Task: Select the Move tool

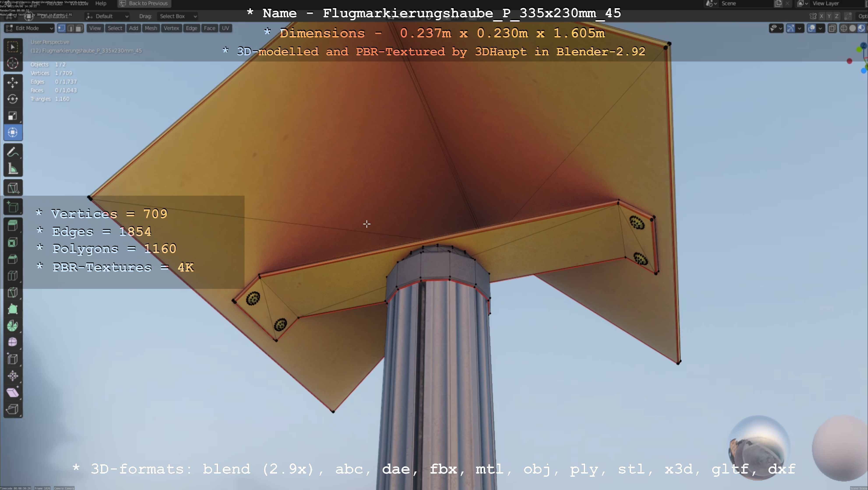Action: pos(13,83)
